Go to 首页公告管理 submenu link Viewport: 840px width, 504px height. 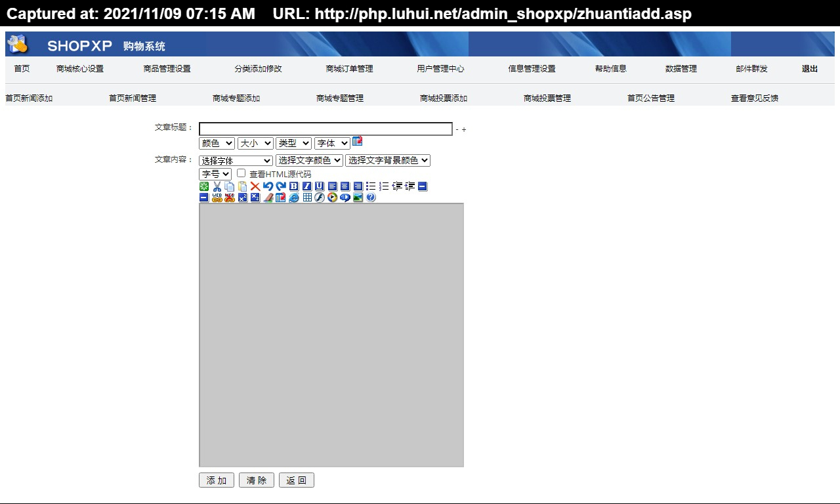point(651,98)
